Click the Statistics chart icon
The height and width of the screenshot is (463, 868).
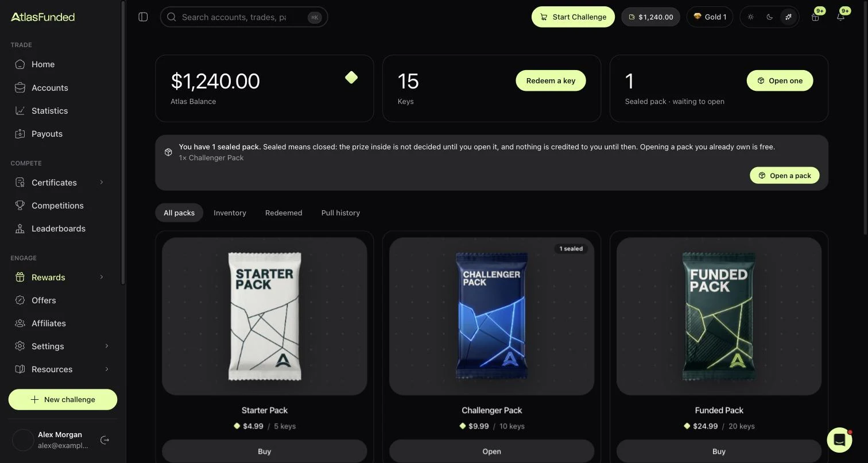20,111
